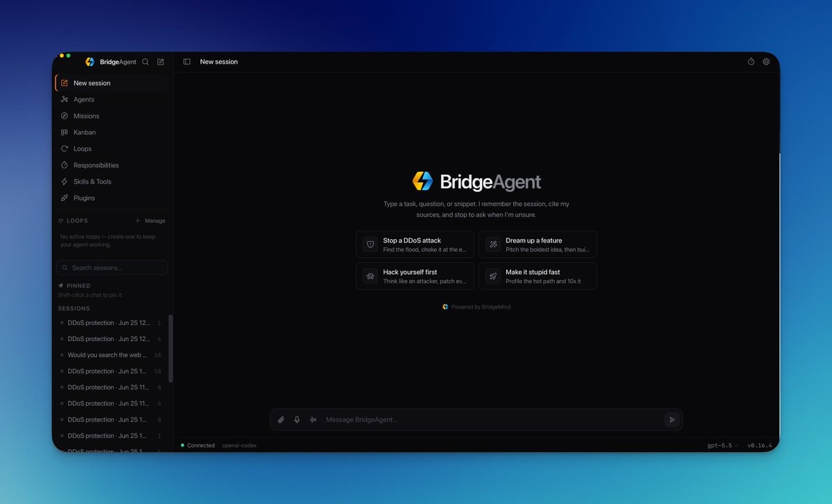Open DDoS protection Jun 25 12 session showing 6
The image size is (832, 504).
coord(111,339)
